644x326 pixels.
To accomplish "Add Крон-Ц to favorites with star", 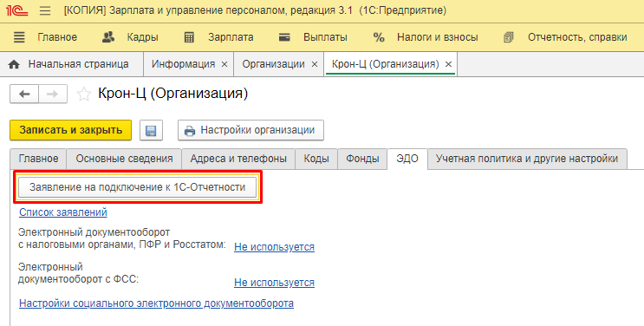I will click(x=84, y=95).
